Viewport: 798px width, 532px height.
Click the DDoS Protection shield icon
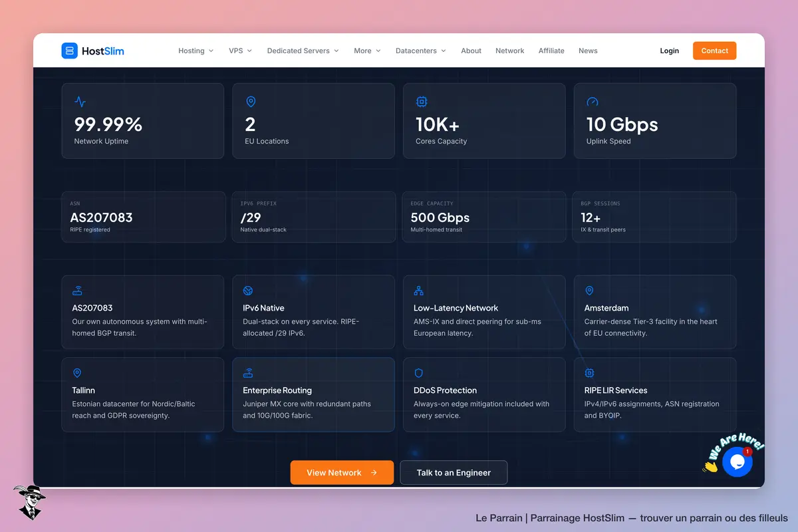(419, 374)
